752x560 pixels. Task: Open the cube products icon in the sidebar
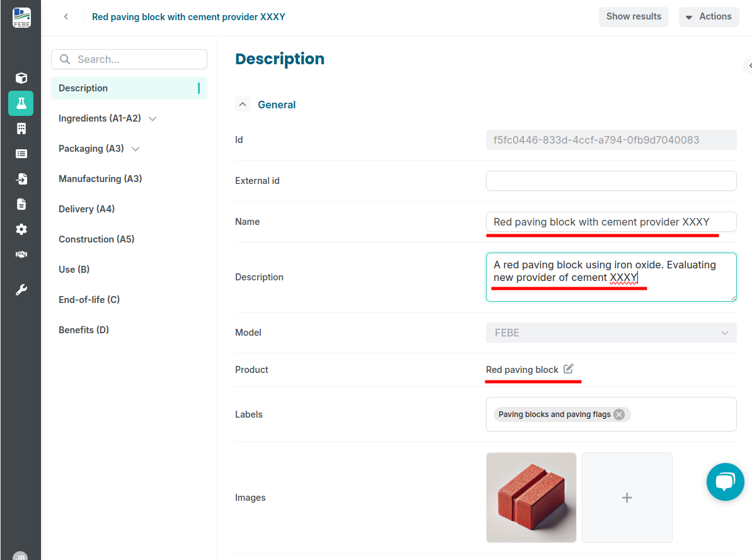[x=21, y=77]
